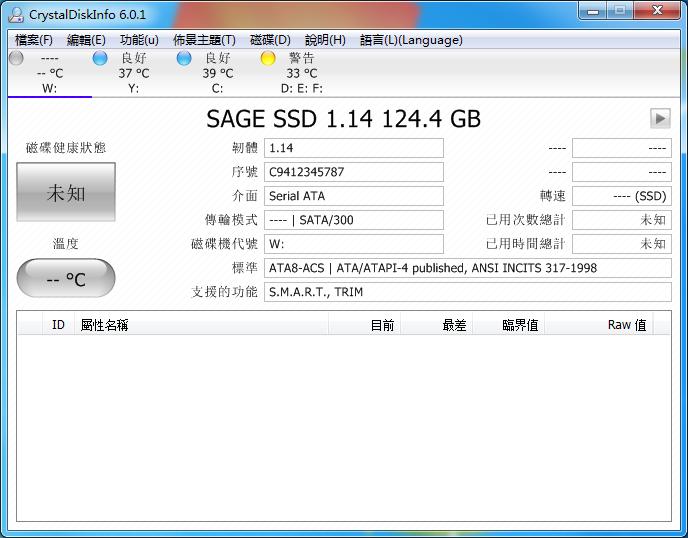Click the CrystalDiskInfo title bar app icon
This screenshot has height=538, width=688.
pos(15,14)
